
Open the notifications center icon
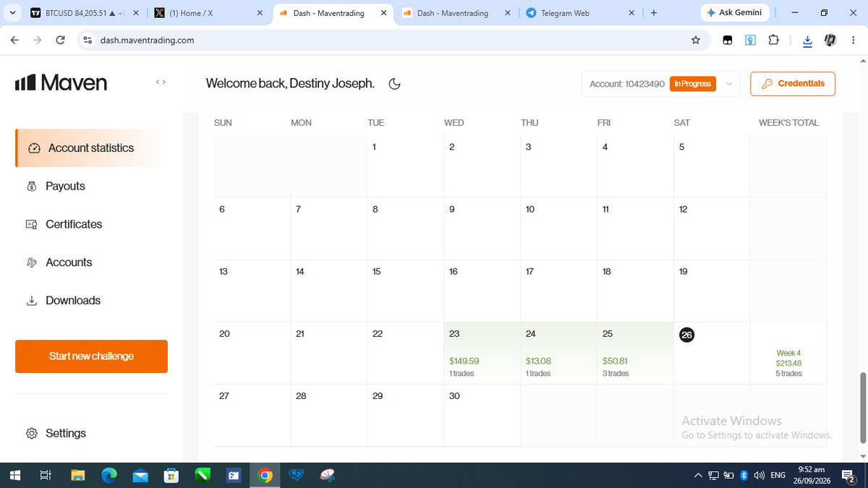click(x=849, y=476)
